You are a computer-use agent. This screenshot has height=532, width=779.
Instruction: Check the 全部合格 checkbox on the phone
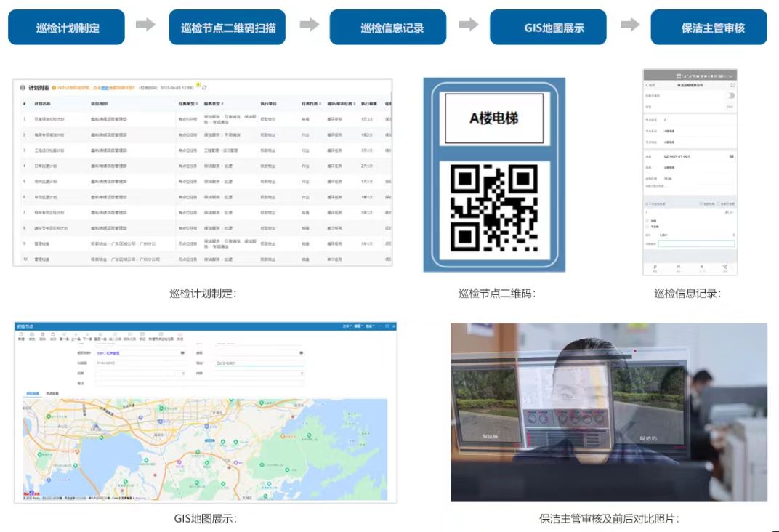pos(701,203)
